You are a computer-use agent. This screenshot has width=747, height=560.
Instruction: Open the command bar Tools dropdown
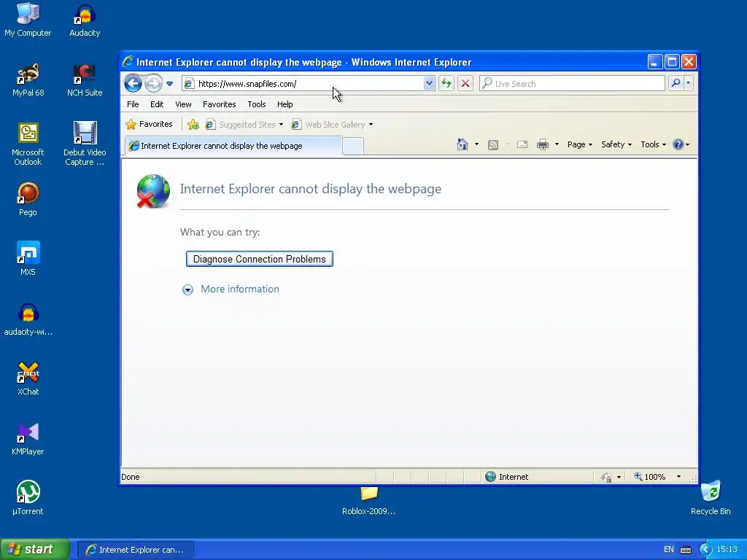tap(653, 144)
